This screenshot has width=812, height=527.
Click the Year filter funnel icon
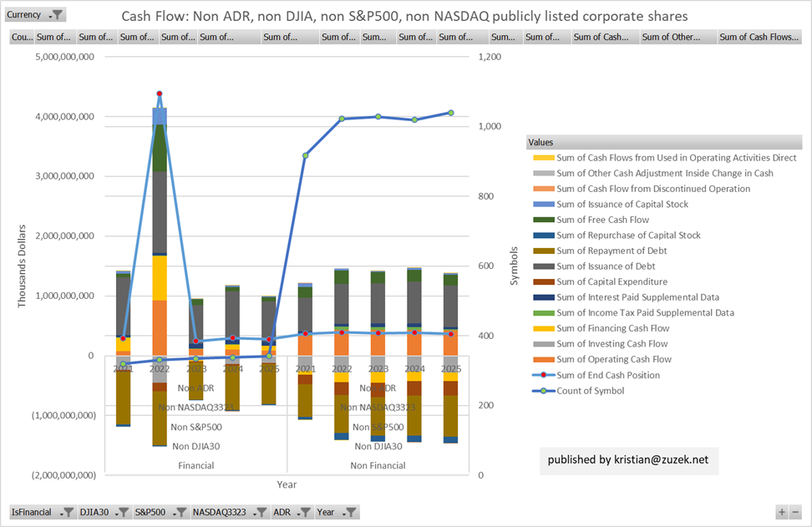point(349,512)
